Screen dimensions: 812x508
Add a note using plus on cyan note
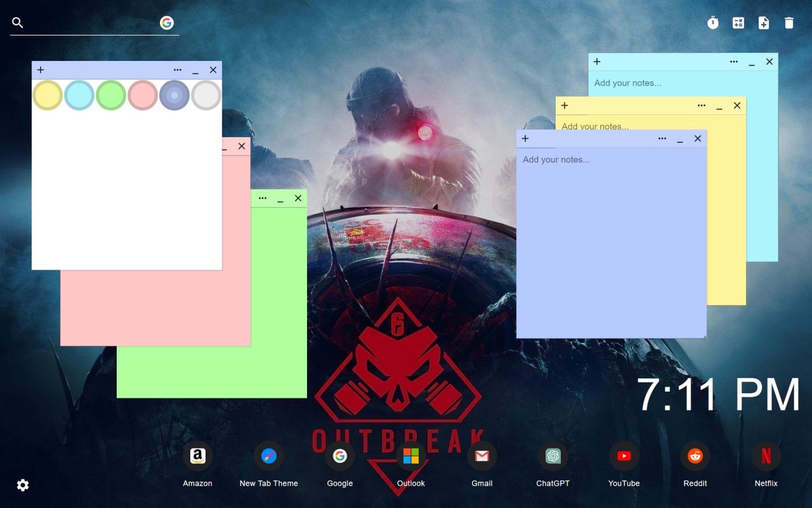coord(597,62)
